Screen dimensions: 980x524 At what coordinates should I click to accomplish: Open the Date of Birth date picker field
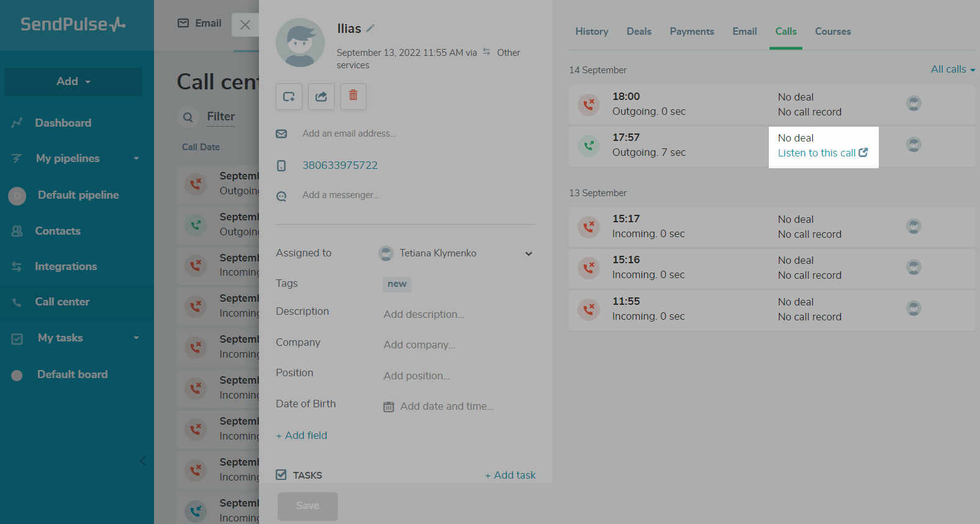[447, 407]
